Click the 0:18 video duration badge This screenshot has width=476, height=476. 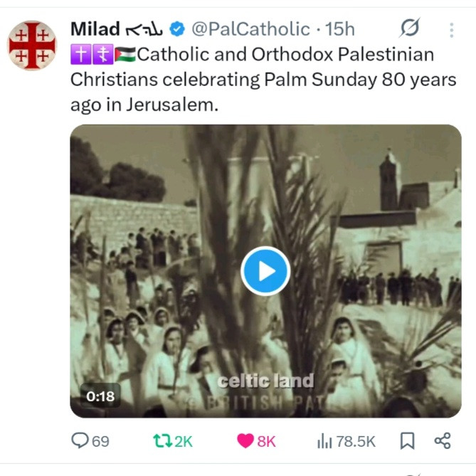100,396
